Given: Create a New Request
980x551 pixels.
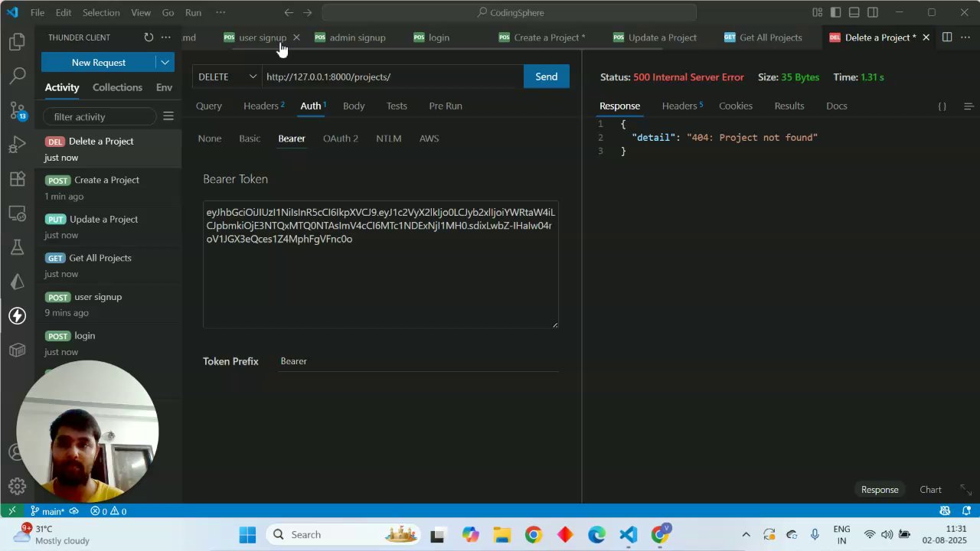Looking at the screenshot, I should click(x=98, y=63).
